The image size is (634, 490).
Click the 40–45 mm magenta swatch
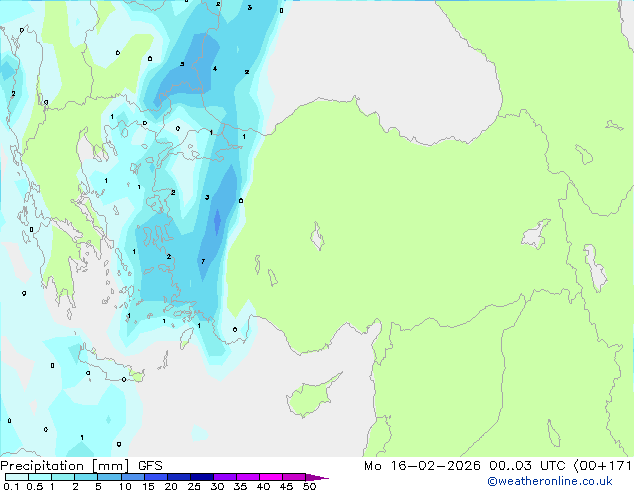(271, 477)
